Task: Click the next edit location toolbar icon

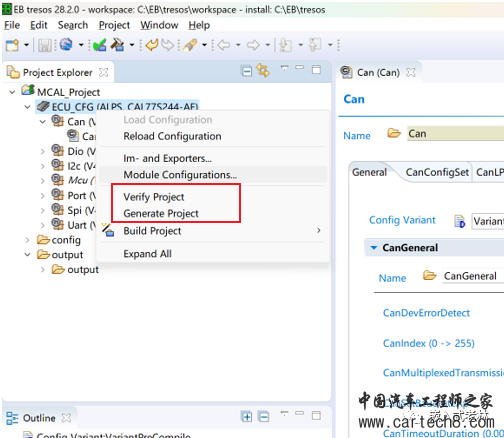Action: (x=315, y=45)
